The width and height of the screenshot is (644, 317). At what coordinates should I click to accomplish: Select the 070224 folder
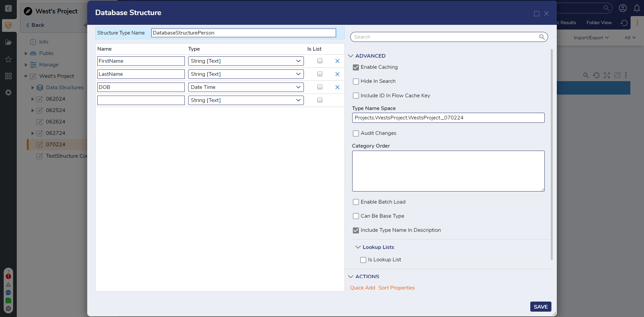click(x=55, y=145)
